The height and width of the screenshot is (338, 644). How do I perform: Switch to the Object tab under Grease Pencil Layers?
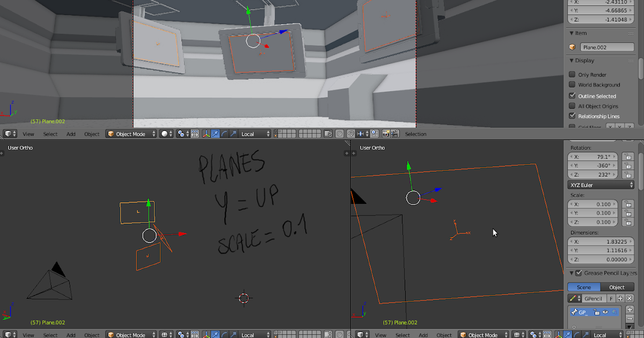point(617,287)
